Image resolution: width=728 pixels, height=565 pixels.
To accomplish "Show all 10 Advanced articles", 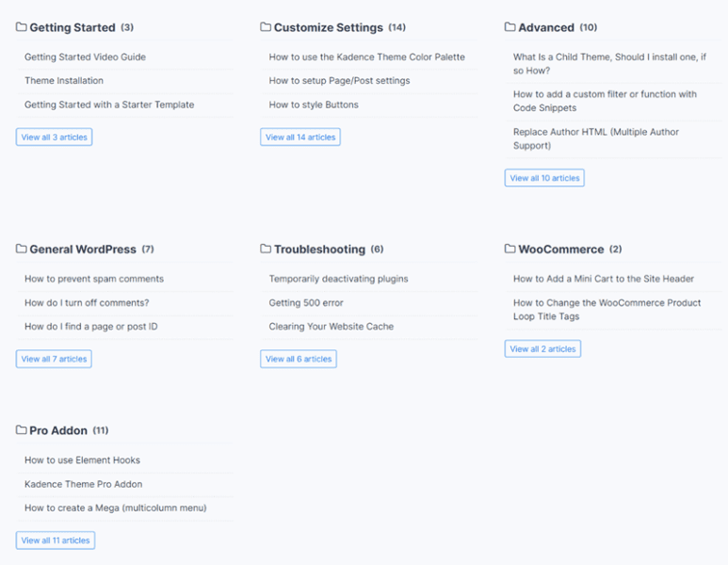I will pyautogui.click(x=544, y=178).
